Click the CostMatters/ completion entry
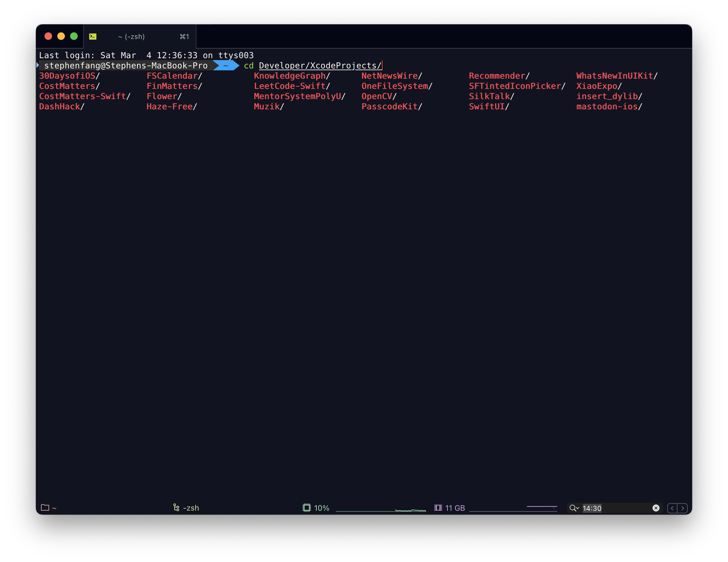728x562 pixels. point(69,86)
